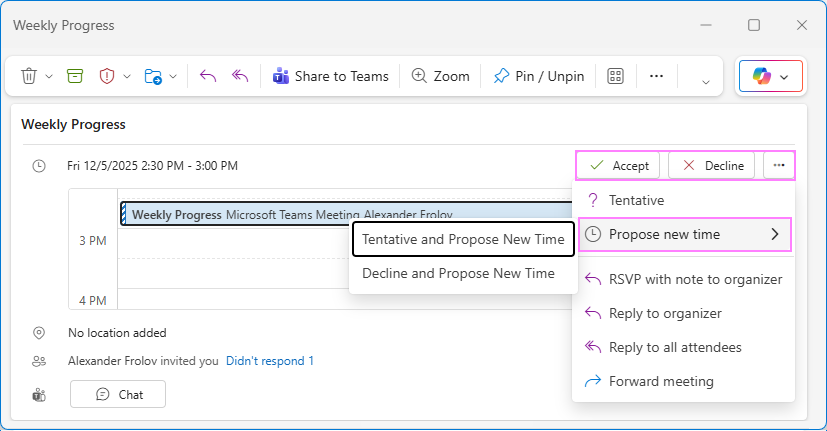Click the Report shield icon
The image size is (827, 431).
[107, 76]
